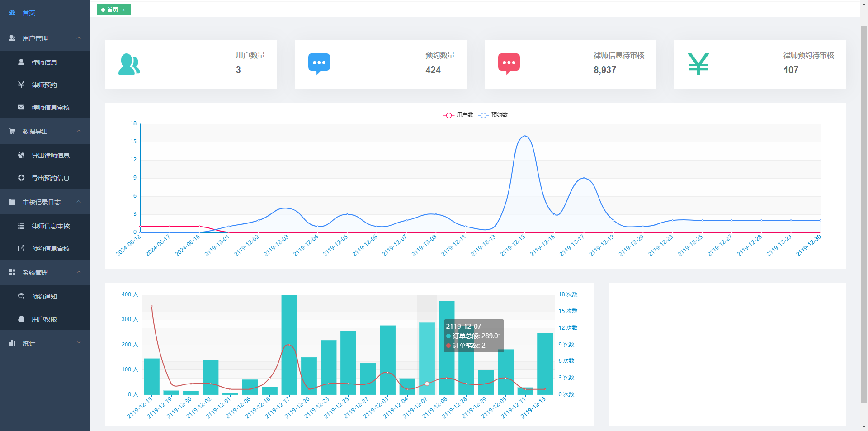This screenshot has height=431, width=868.
Task: Click the 用户管理 people icon
Action: (12, 38)
